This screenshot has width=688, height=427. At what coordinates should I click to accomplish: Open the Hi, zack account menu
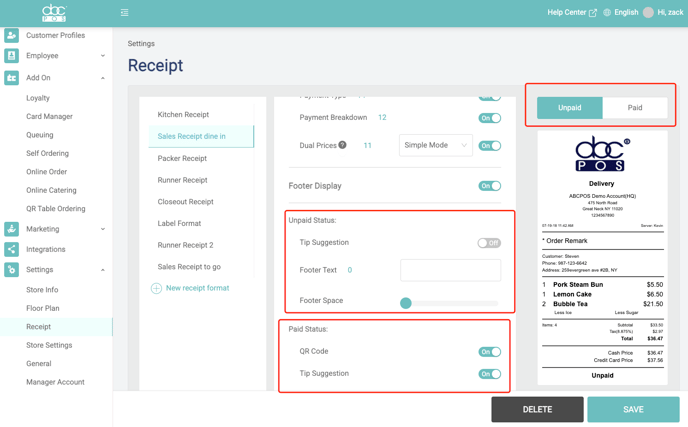pyautogui.click(x=670, y=12)
